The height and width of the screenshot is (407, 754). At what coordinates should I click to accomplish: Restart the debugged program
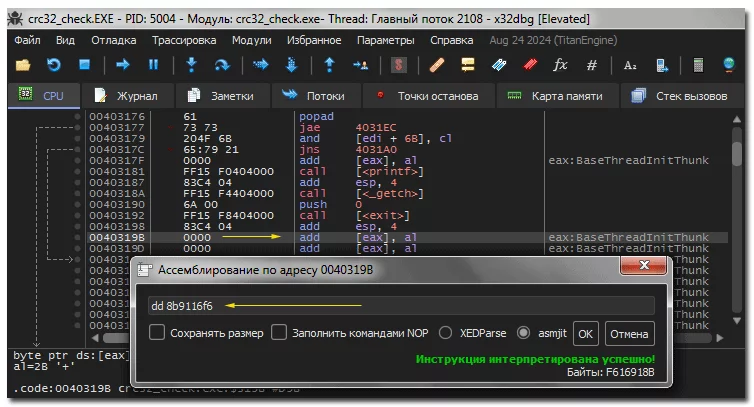coord(53,65)
